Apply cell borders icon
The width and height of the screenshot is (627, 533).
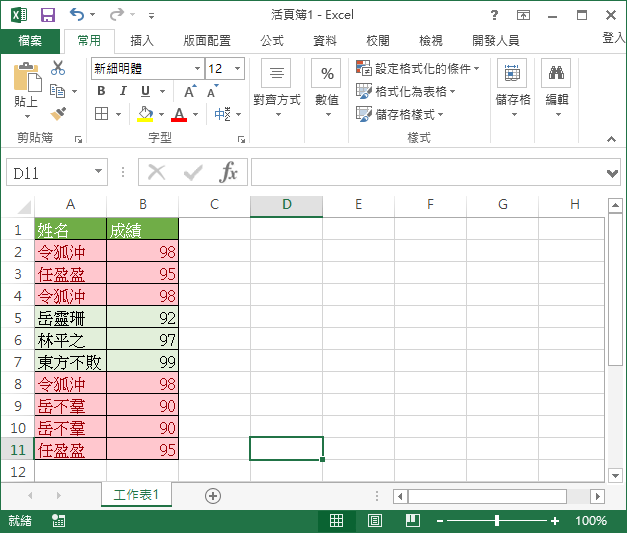[102, 114]
